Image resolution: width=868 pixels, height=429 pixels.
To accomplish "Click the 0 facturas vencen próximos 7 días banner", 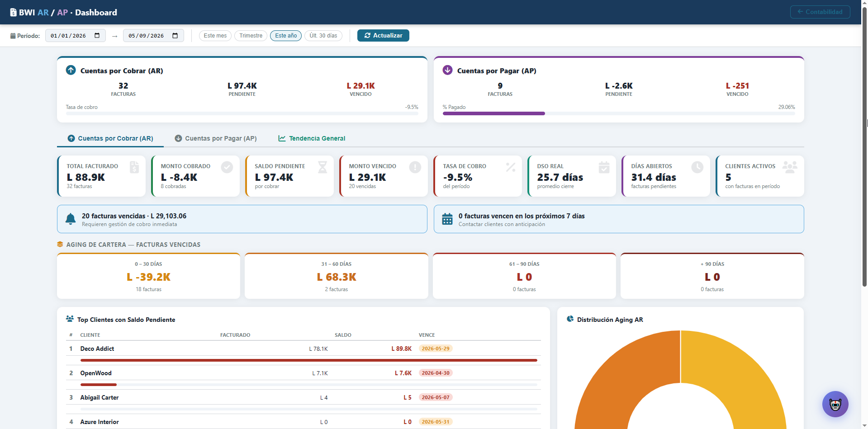I will coord(619,219).
